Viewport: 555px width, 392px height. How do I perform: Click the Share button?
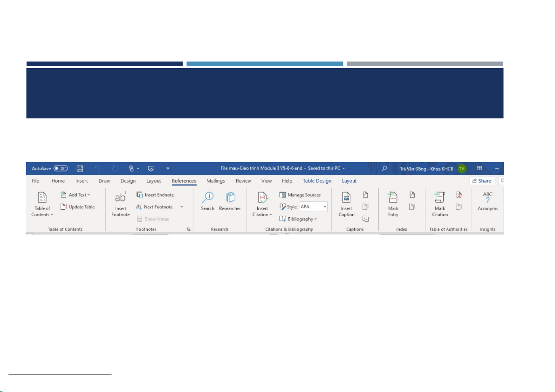482,181
